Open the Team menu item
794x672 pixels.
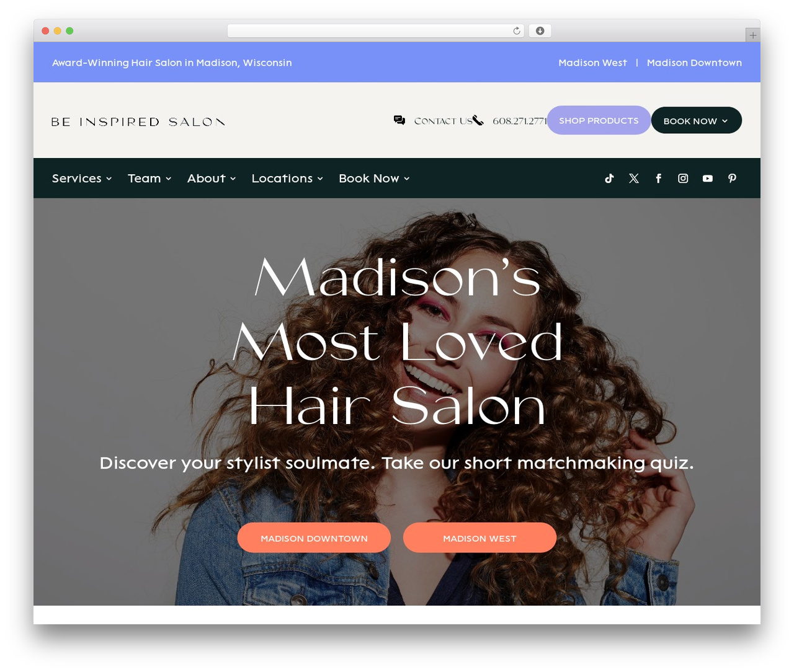[149, 179]
